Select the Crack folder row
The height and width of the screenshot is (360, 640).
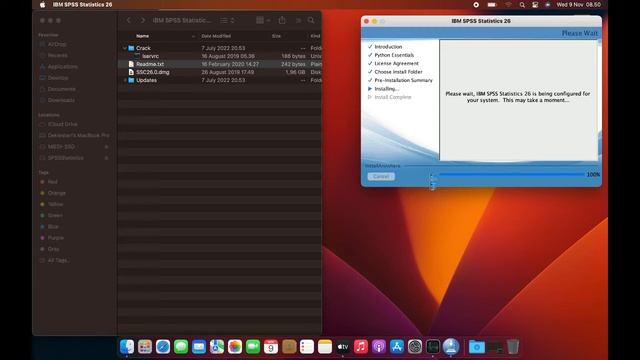tap(220, 48)
